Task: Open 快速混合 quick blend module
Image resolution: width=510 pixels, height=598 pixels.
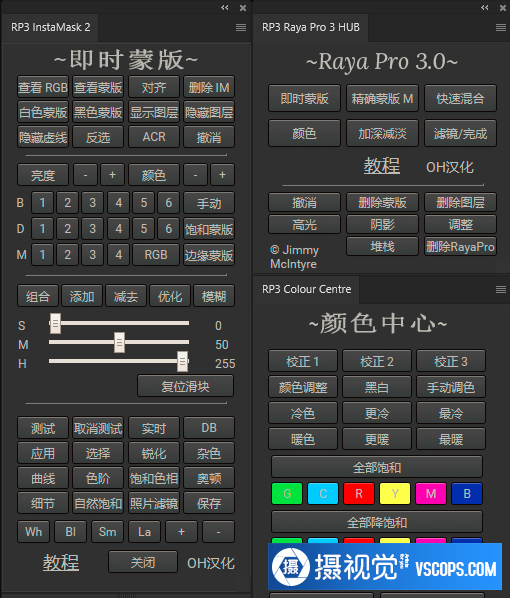Action: 460,98
